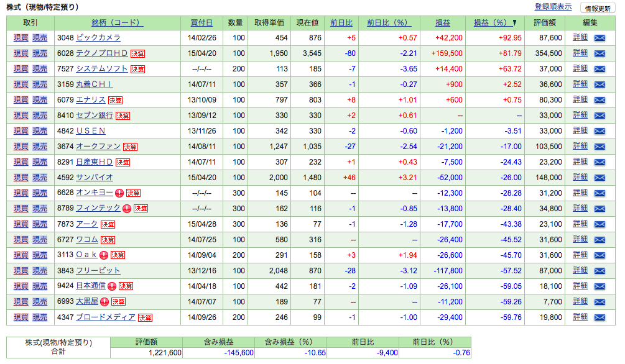Click 現買 for ワコム

point(21,240)
